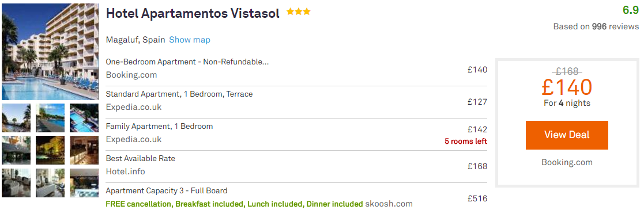The height and width of the screenshot is (210, 644).
Task: Click the £140 orange deal price
Action: [567, 86]
